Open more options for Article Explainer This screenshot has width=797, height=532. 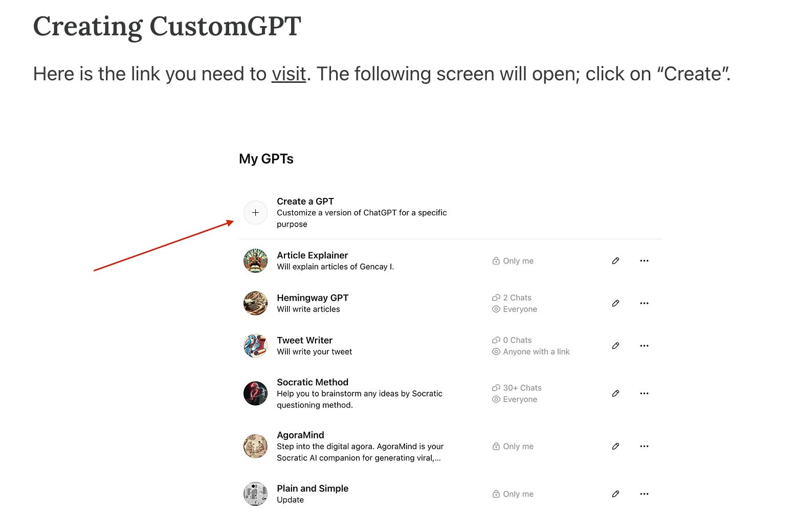pos(644,261)
